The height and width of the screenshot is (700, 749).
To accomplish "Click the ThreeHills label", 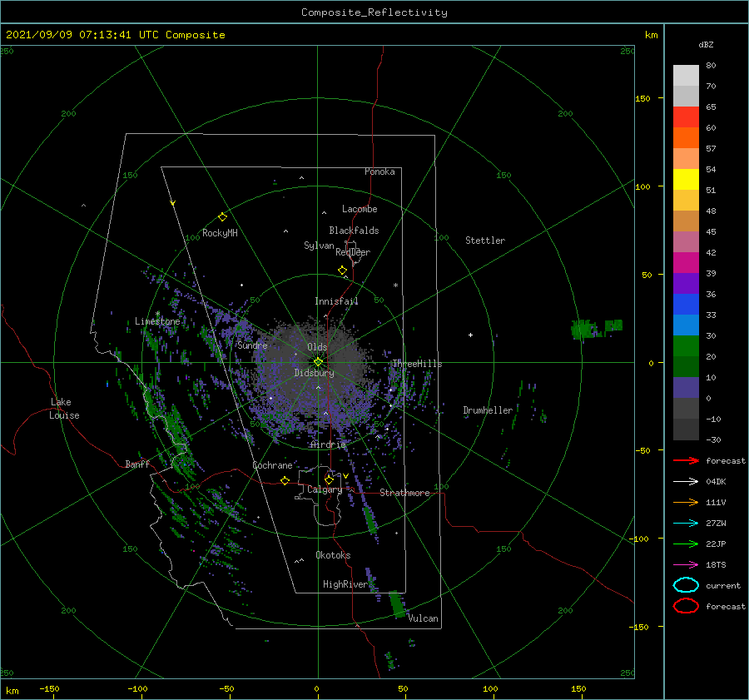I will 417,364.
